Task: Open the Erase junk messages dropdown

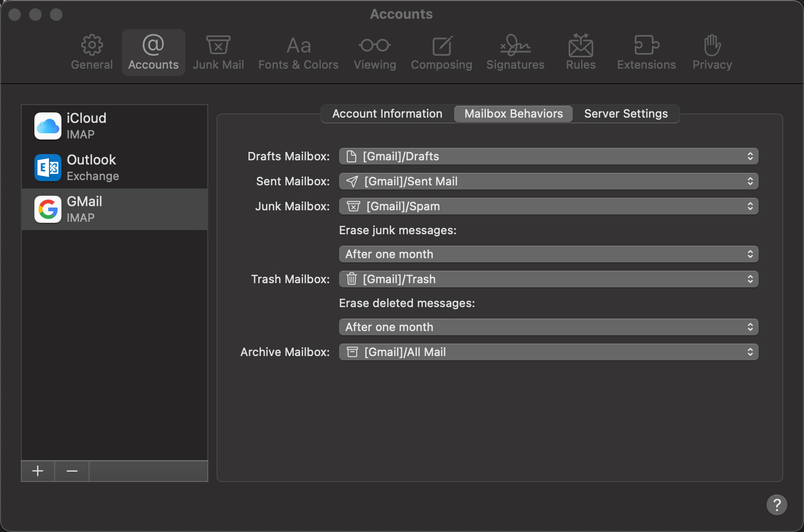Action: (x=548, y=254)
